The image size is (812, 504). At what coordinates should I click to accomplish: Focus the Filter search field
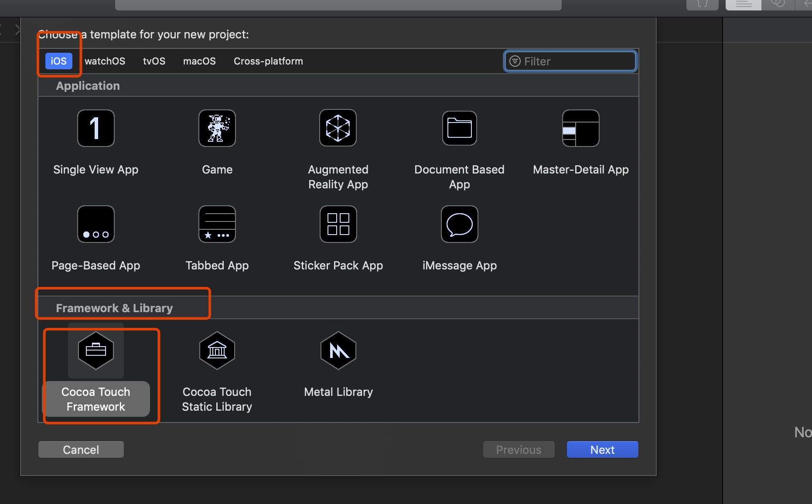(570, 61)
